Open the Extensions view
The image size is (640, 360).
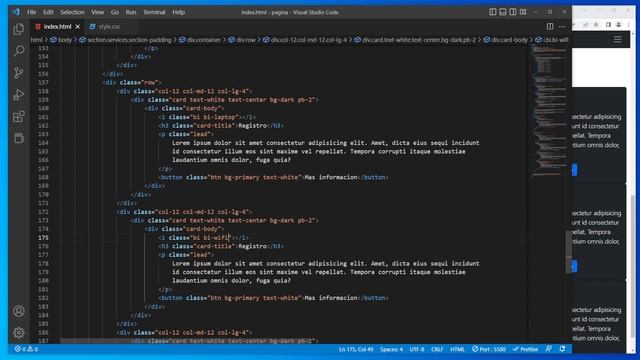19,117
